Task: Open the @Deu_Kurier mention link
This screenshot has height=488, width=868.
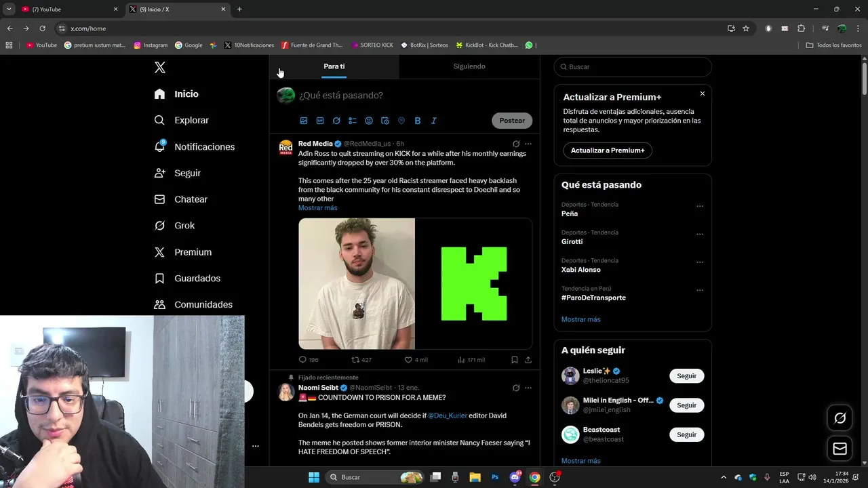Action: [x=448, y=415]
